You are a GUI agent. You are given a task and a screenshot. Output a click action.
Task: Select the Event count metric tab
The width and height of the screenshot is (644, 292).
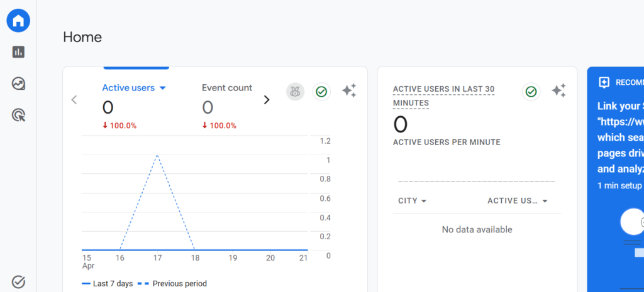[227, 88]
